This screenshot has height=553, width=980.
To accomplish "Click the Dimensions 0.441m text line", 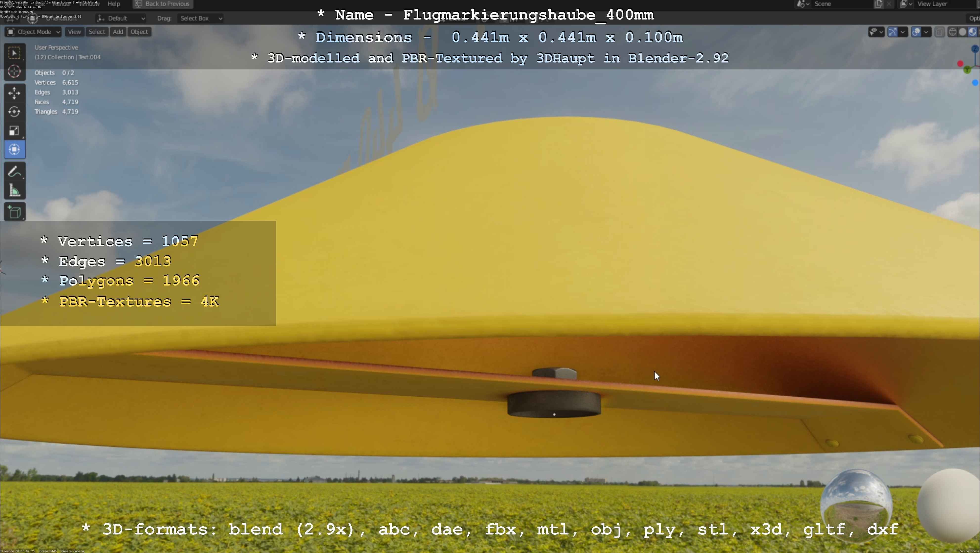I will pos(490,37).
